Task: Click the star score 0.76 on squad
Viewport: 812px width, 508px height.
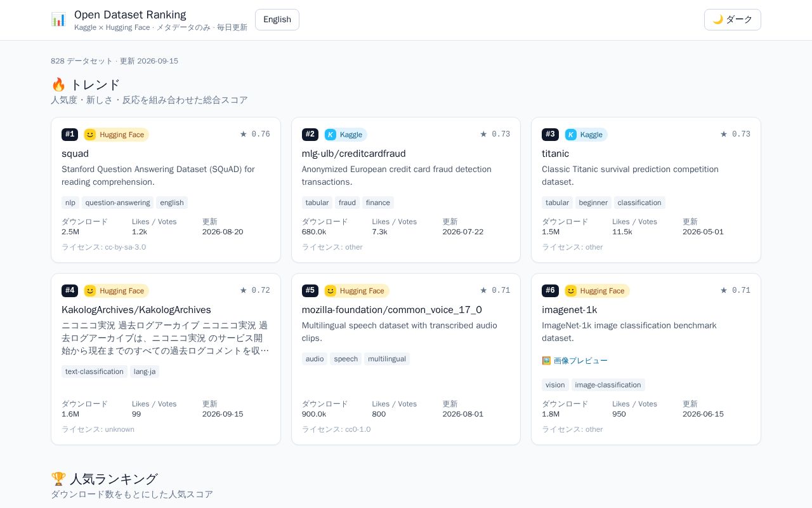Action: point(255,134)
